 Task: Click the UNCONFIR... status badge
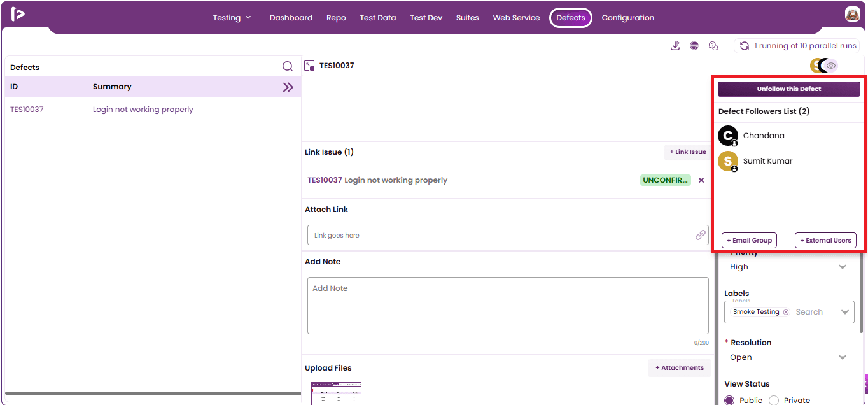click(665, 180)
